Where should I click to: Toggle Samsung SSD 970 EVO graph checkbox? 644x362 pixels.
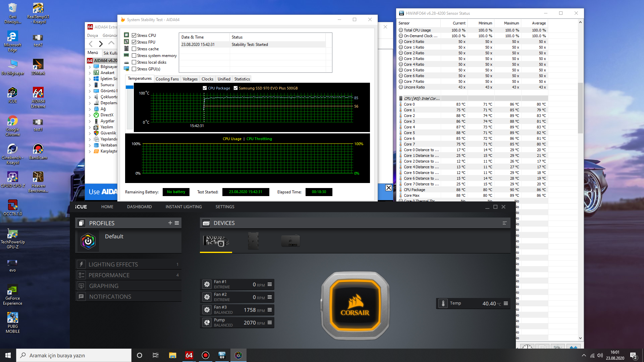point(235,88)
